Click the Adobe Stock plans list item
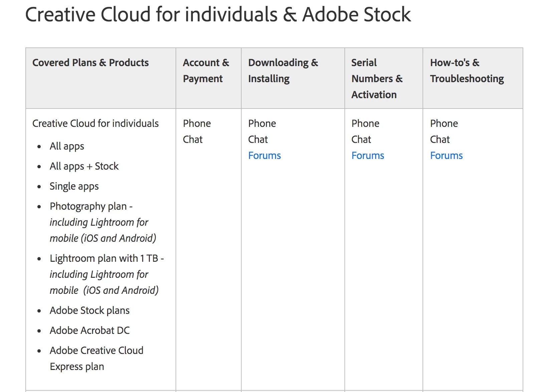546x392 pixels. [x=89, y=311]
